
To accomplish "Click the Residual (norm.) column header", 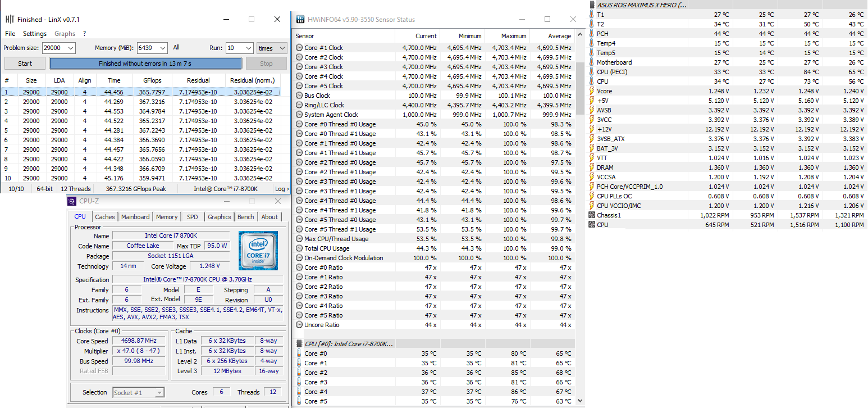I will [252, 80].
